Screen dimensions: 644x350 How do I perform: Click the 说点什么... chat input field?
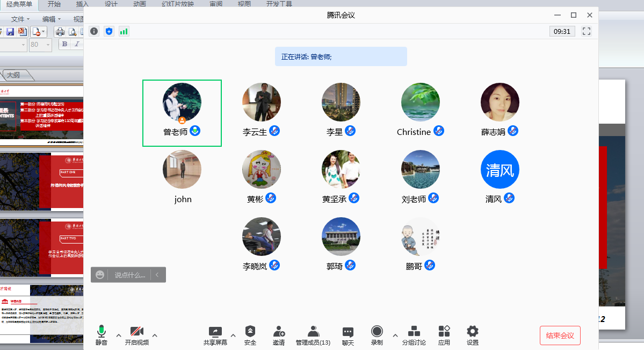pos(129,275)
